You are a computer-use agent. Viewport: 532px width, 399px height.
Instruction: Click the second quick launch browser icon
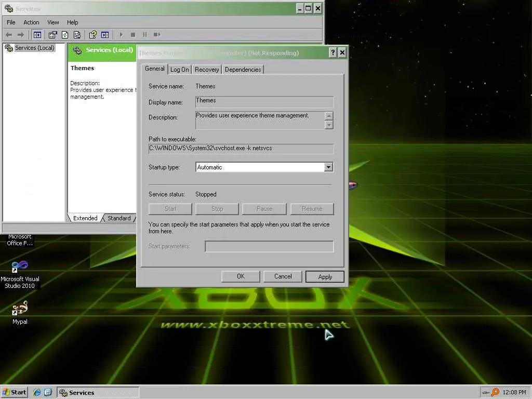tap(48, 392)
